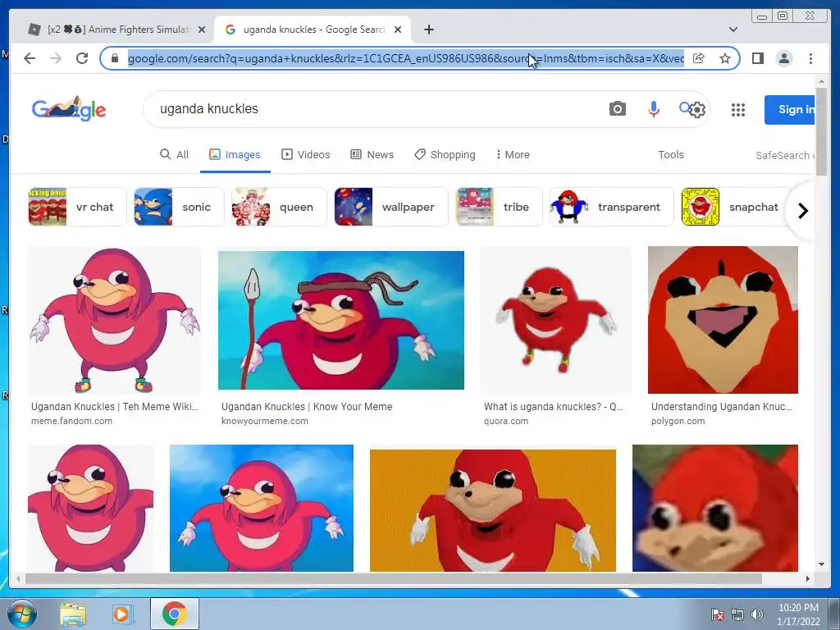Select the uganda knuckles Google Search tab

click(x=313, y=30)
